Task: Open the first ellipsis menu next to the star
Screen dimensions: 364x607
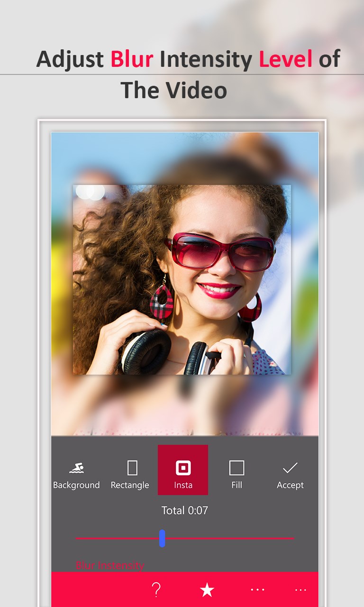Action: 257,589
